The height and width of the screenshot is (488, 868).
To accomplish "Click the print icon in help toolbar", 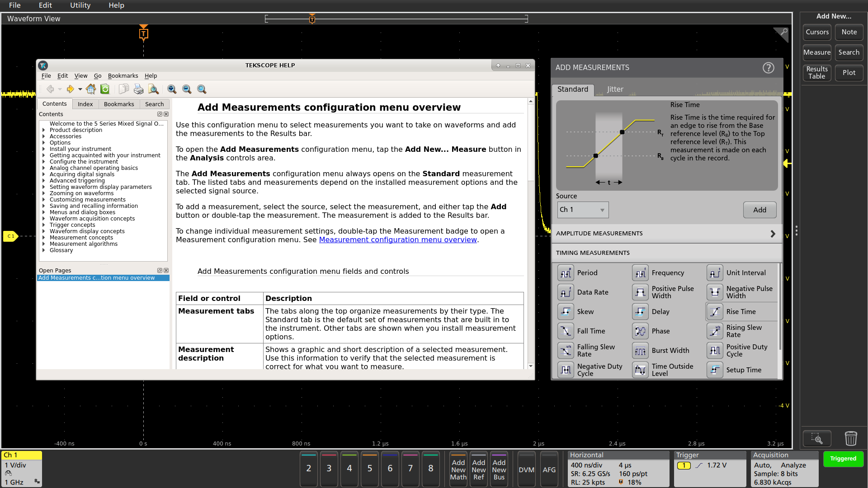I will 138,89.
